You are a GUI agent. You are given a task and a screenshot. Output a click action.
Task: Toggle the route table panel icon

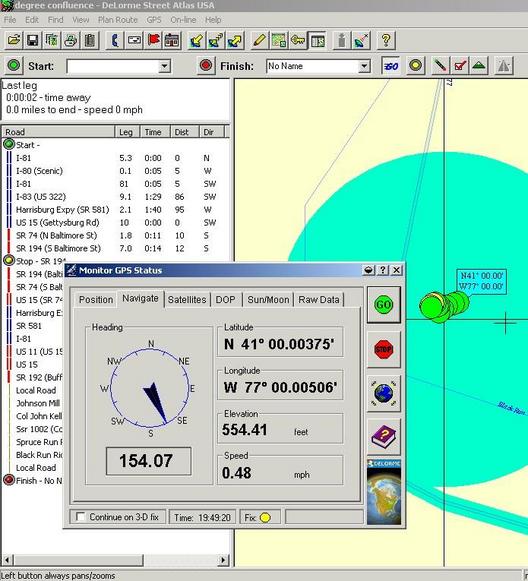[x=317, y=40]
